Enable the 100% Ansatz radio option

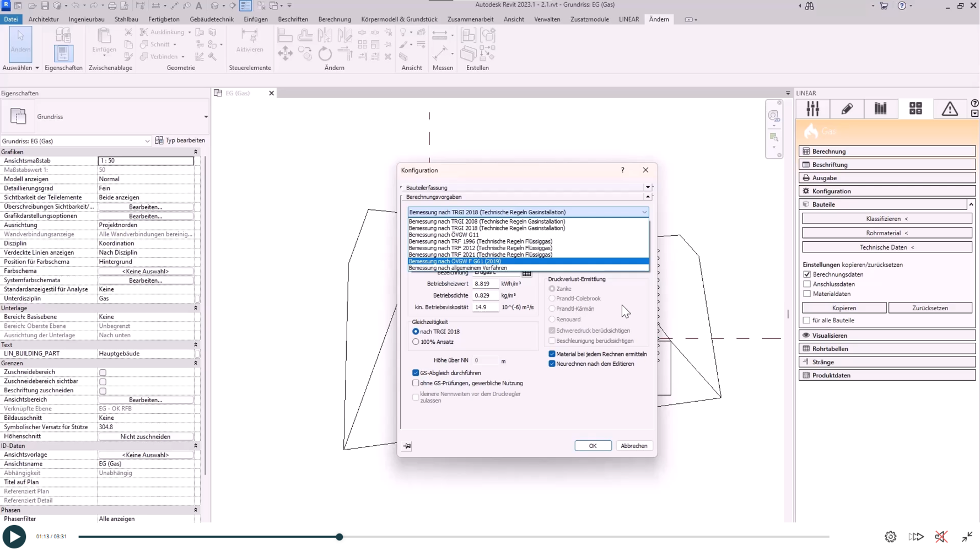(416, 342)
